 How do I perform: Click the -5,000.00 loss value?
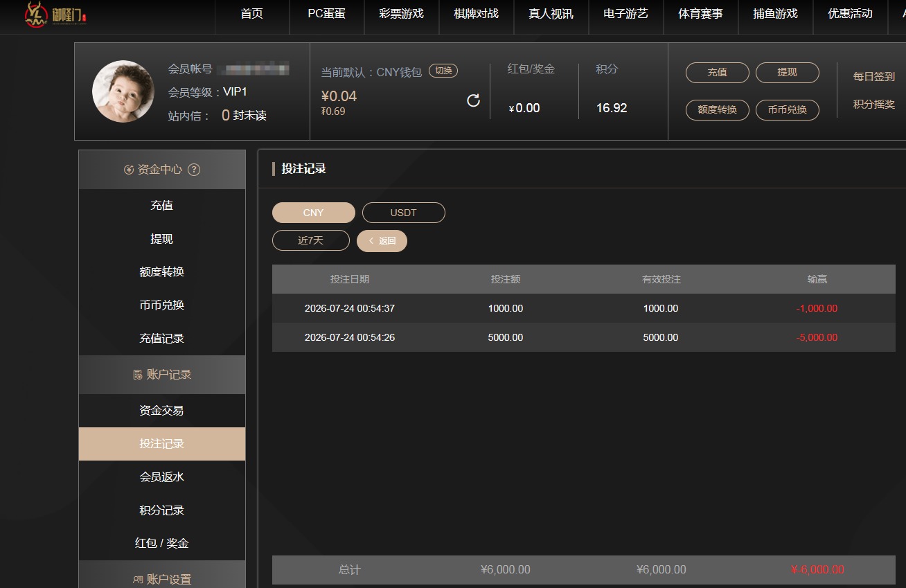click(817, 337)
